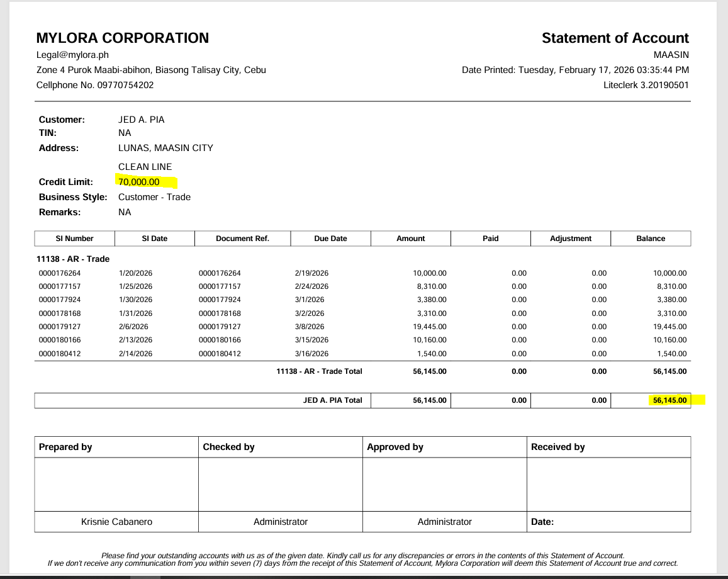This screenshot has width=728, height=579.
Task: Select the name Krisnie Cabanero
Action: coord(116,522)
